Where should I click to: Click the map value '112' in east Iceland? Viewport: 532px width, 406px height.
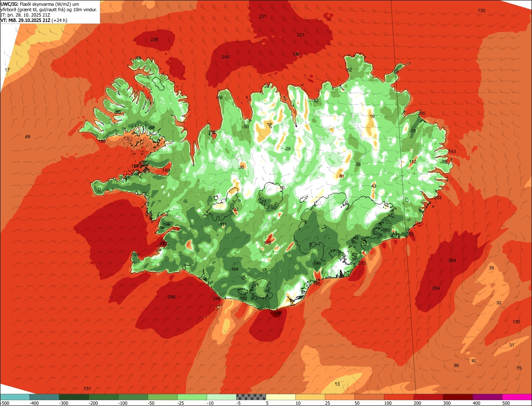pyautogui.click(x=413, y=161)
